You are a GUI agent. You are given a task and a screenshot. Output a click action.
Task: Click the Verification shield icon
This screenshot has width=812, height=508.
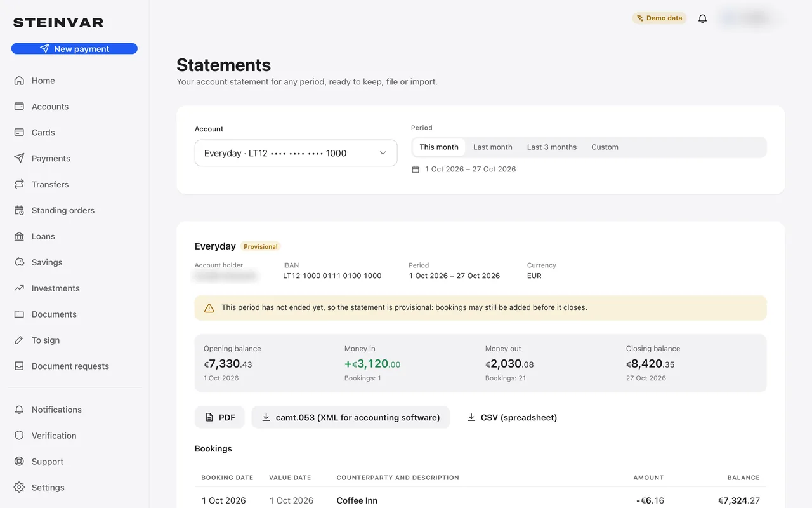[x=19, y=436]
